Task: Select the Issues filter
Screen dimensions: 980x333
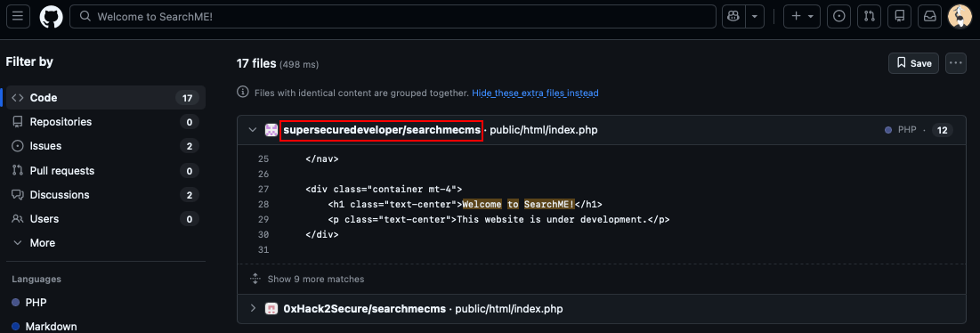Action: coord(106,145)
